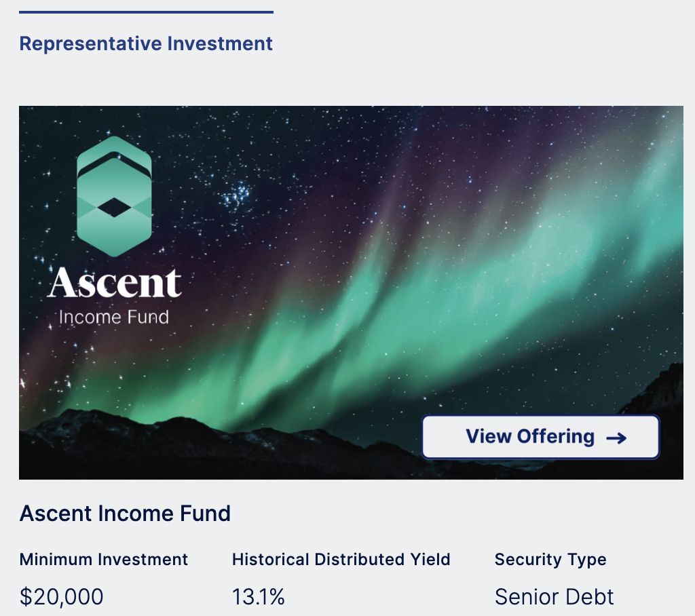
Task: Open the View Offering button
Action: point(540,437)
